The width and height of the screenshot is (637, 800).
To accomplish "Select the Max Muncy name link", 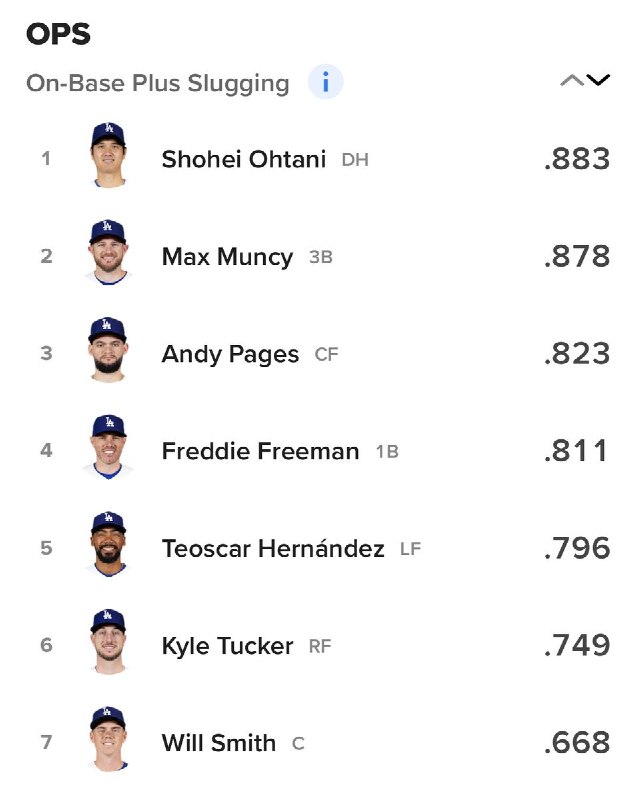I will [x=227, y=257].
